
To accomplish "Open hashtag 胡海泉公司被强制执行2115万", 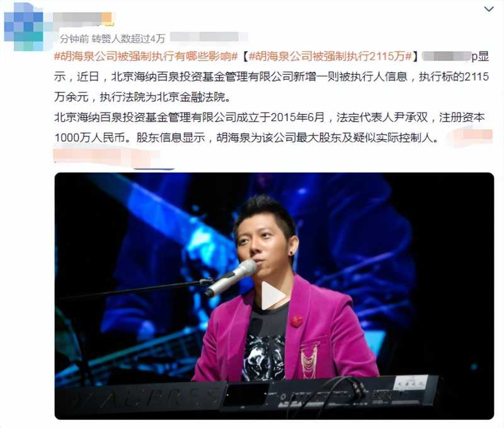I will tap(330, 57).
